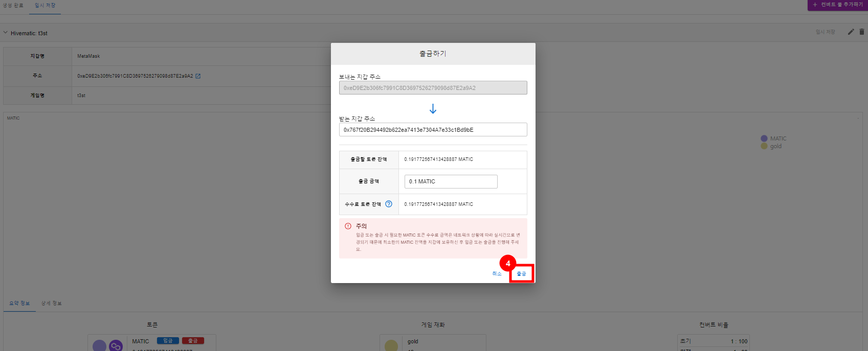Click the gold legend color dot
The width and height of the screenshot is (868, 351).
click(x=764, y=146)
